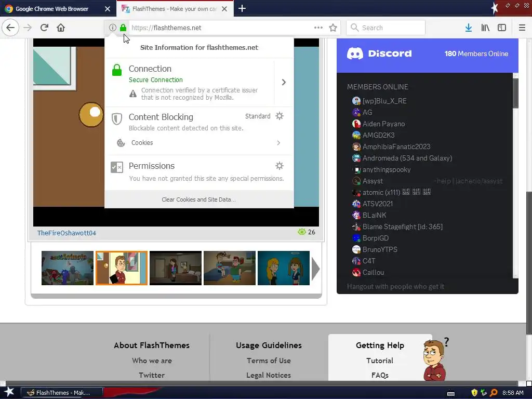Viewport: 532px width, 399px height.
Task: Click Clear Cookies and Site Data
Action: click(199, 199)
